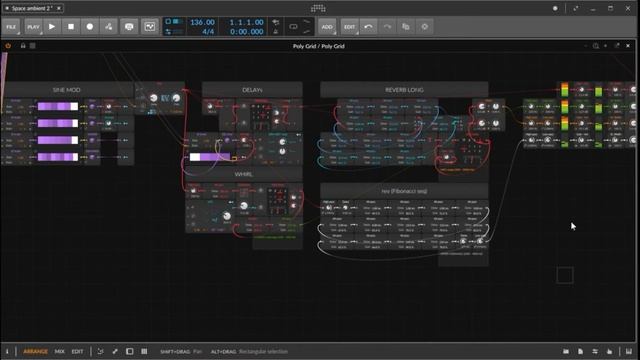Toggle arranger loop button
This screenshot has width=640, height=360.
coord(293,27)
